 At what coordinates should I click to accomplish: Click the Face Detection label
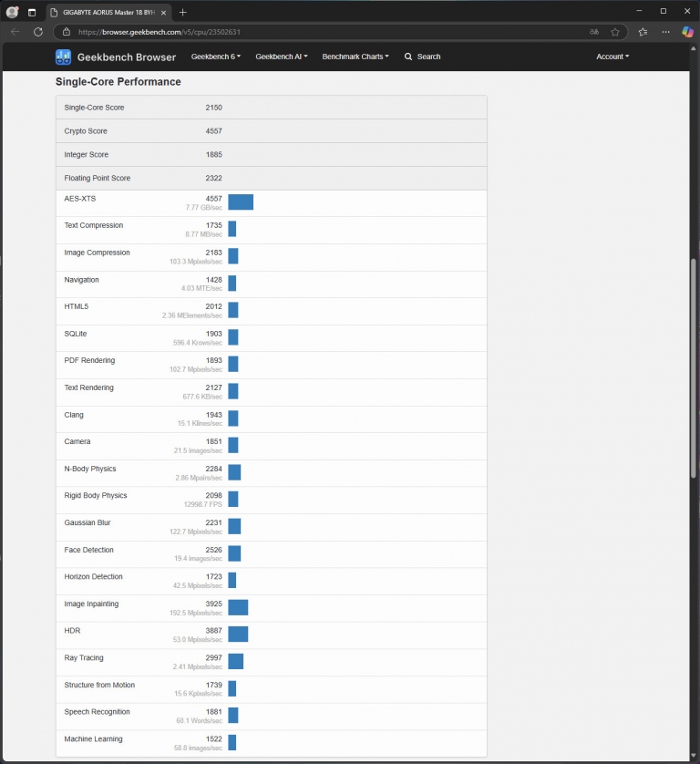88,550
